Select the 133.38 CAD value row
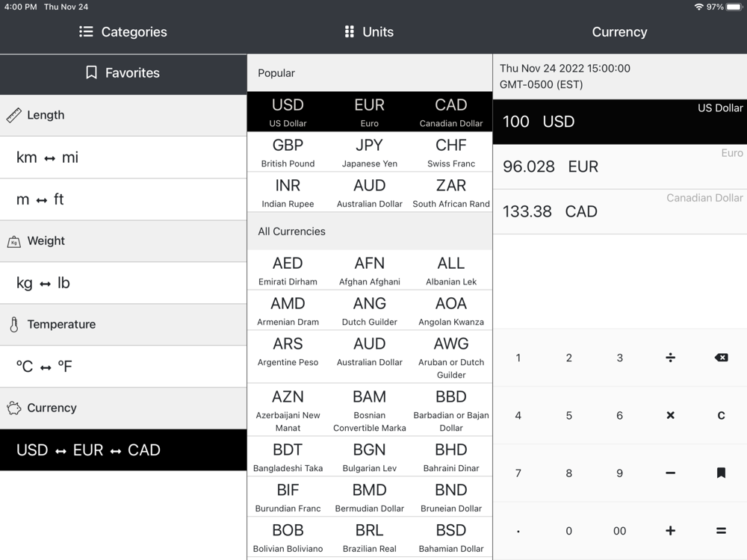Viewport: 747px width, 560px height. tap(619, 211)
